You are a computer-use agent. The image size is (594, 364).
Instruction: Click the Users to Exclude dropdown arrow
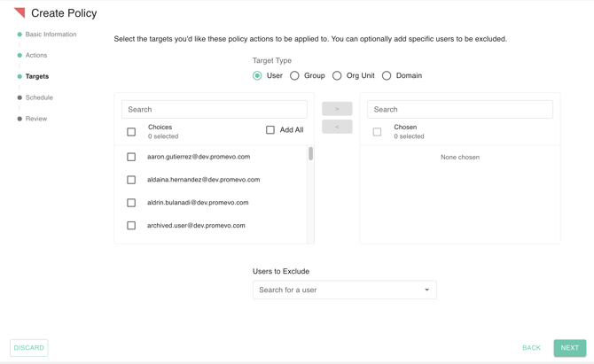(x=427, y=290)
